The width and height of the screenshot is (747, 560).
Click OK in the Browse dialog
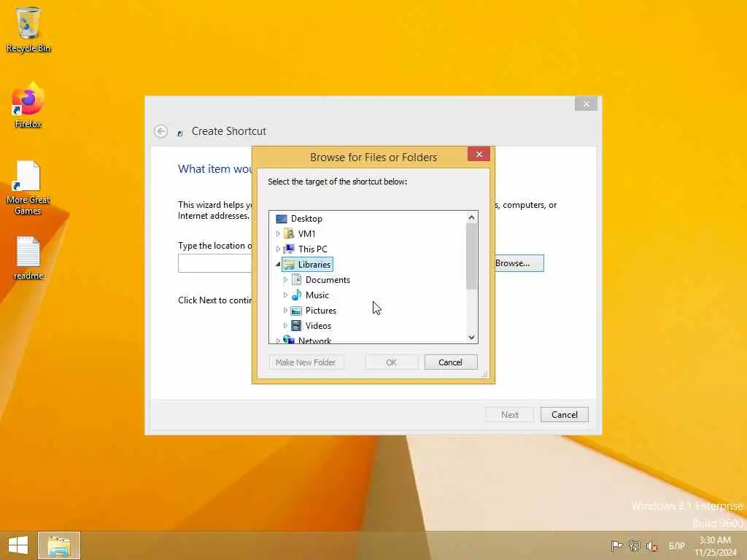tap(392, 362)
